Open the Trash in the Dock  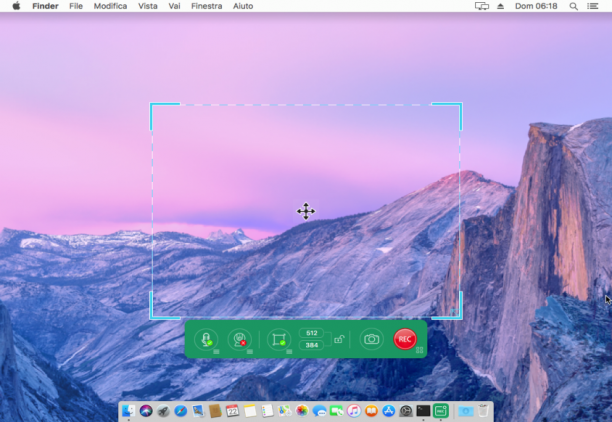point(483,411)
